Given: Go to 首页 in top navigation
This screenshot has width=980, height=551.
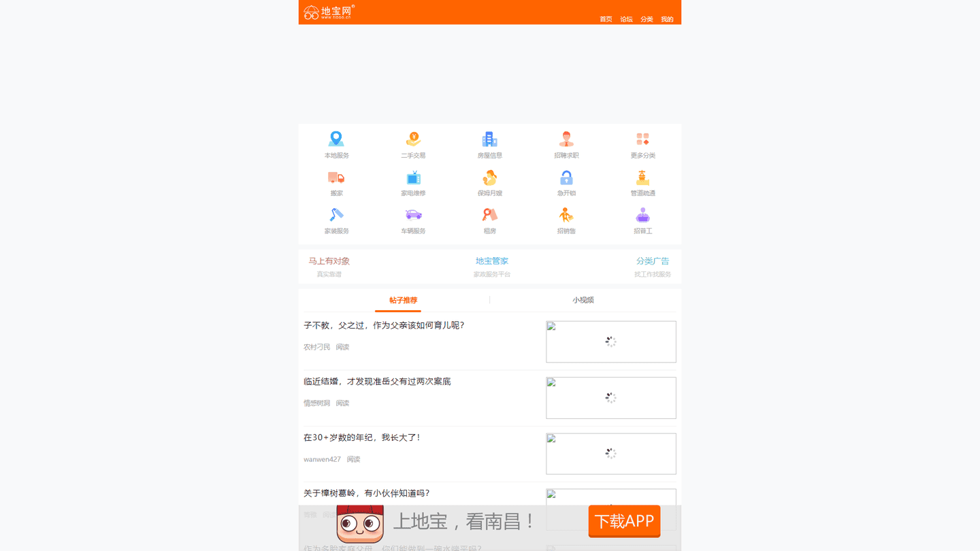Looking at the screenshot, I should 606,19.
